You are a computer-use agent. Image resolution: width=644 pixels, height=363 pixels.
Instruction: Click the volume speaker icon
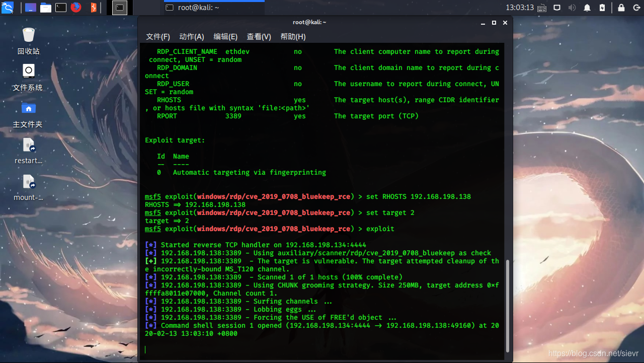tap(572, 8)
